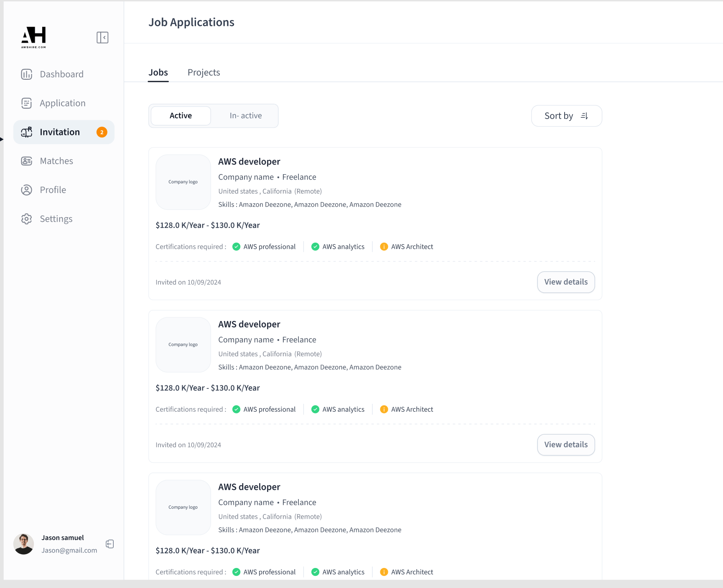Open Application in the sidebar

pos(64,103)
